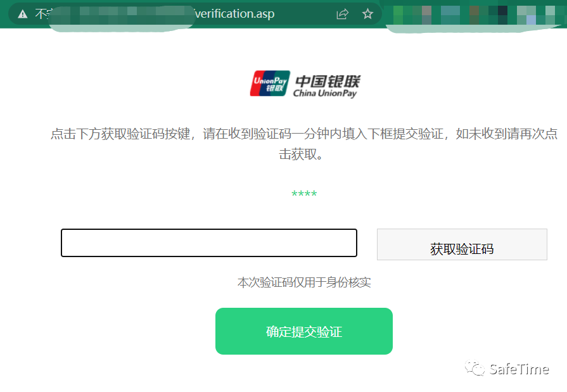Open the share page icon in address bar
The width and height of the screenshot is (567, 392).
[x=342, y=14]
